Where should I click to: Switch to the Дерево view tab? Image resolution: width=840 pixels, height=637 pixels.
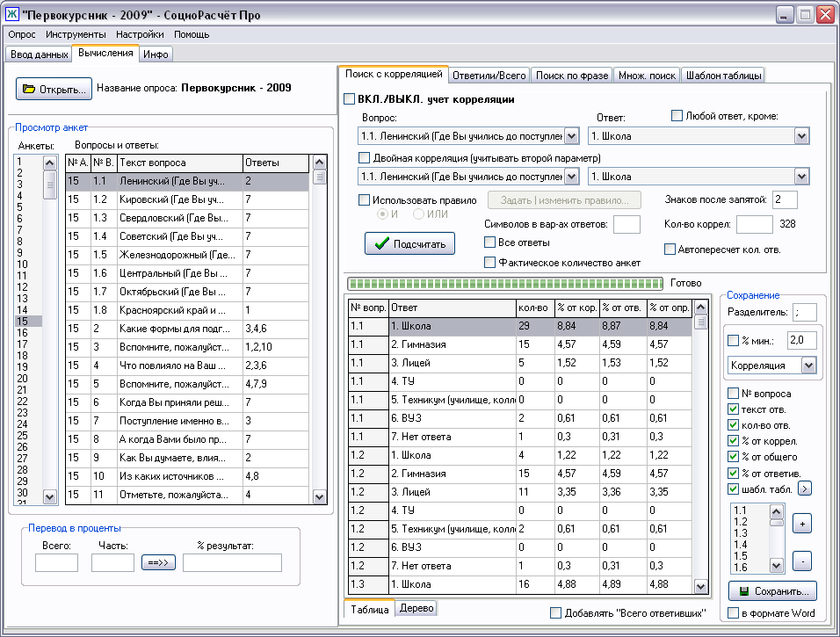[416, 609]
